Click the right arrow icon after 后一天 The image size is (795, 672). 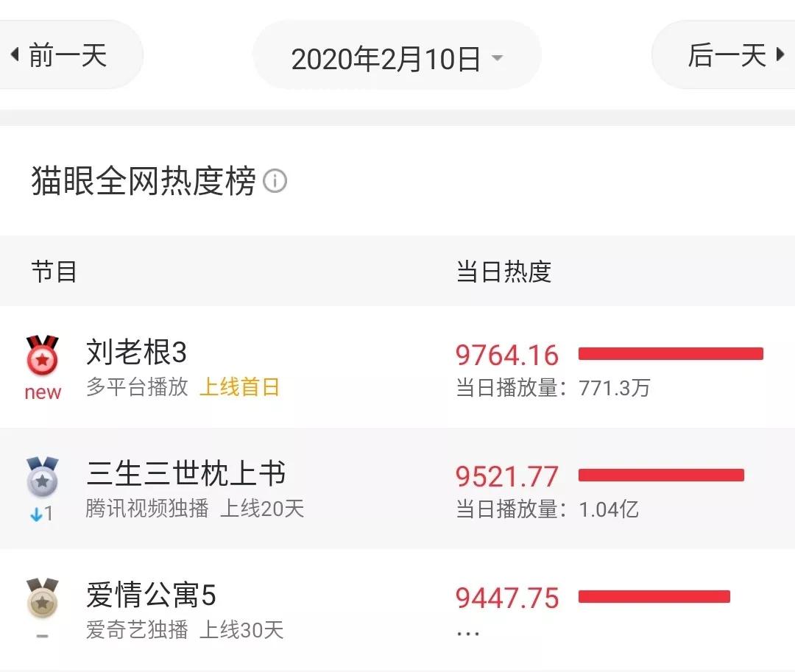780,55
